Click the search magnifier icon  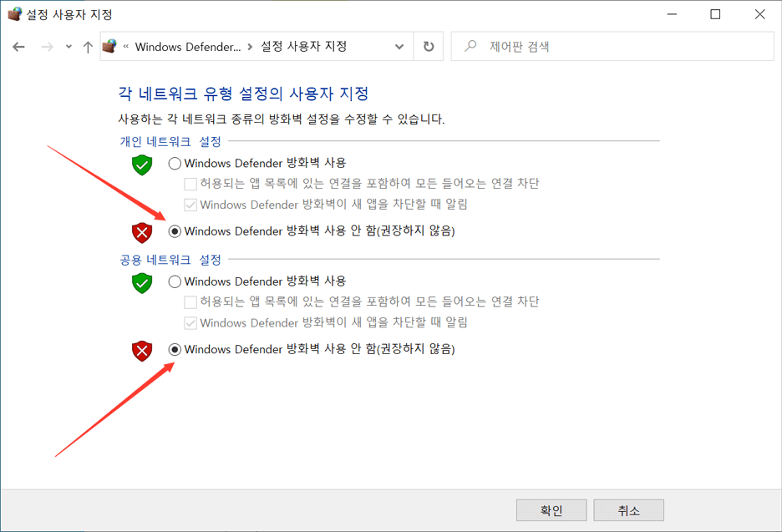coord(470,46)
